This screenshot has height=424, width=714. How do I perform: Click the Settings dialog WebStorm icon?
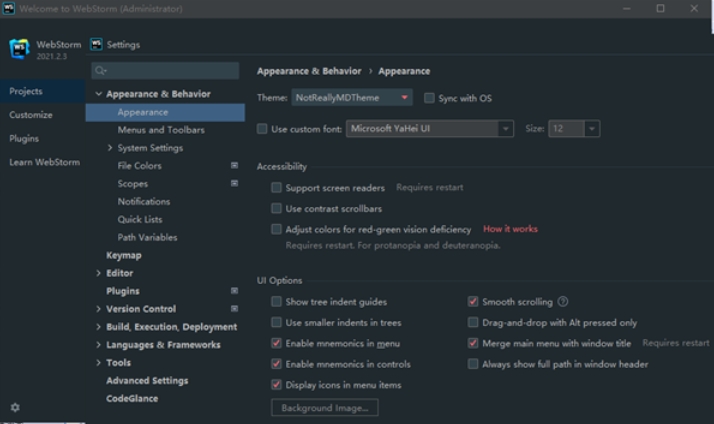(x=96, y=44)
